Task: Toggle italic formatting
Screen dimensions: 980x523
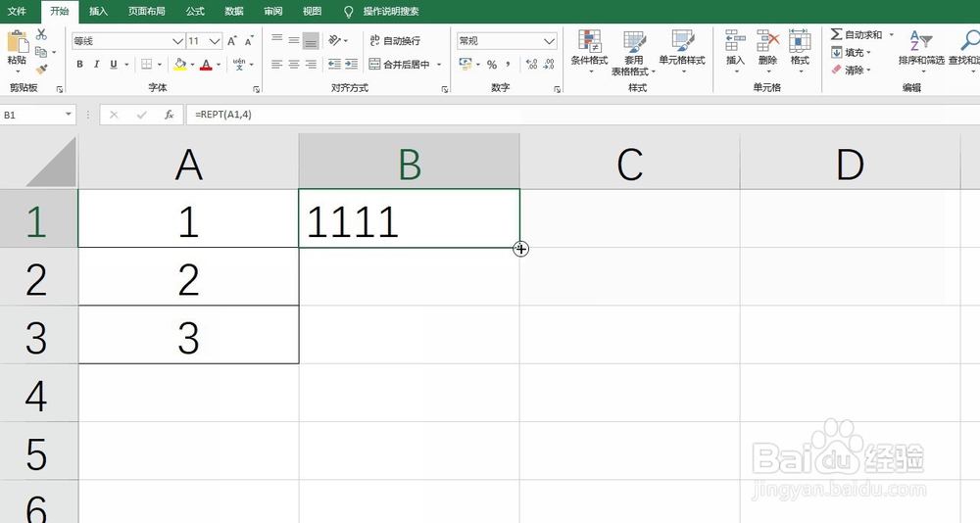Action: [96, 65]
